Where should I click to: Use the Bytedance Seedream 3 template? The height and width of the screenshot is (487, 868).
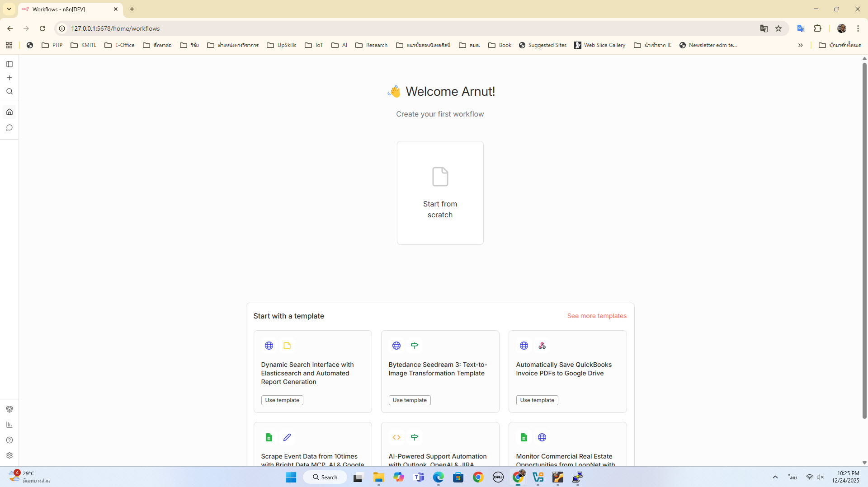pyautogui.click(x=410, y=400)
